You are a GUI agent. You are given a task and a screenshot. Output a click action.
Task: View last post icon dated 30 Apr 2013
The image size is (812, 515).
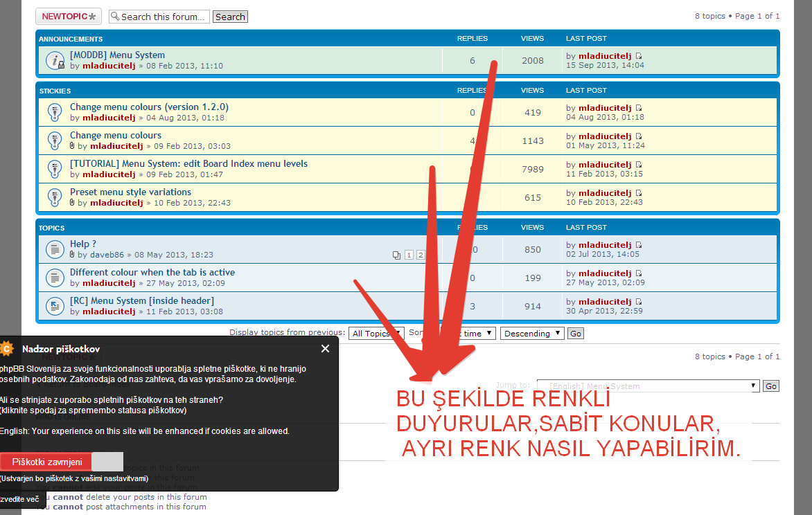pyautogui.click(x=639, y=302)
